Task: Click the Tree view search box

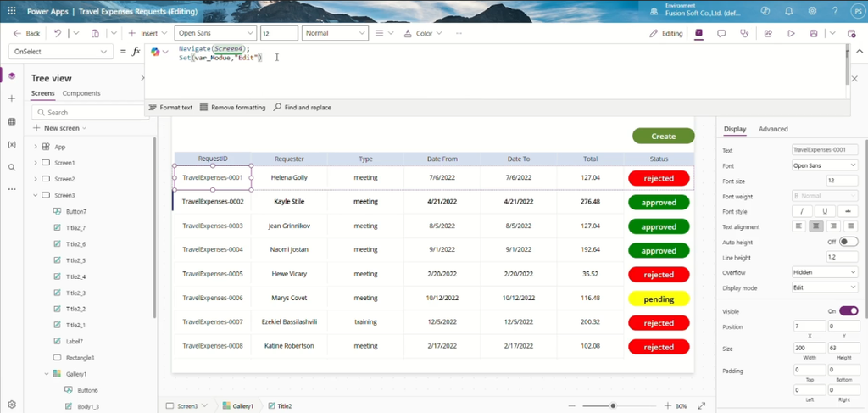Action: click(90, 113)
